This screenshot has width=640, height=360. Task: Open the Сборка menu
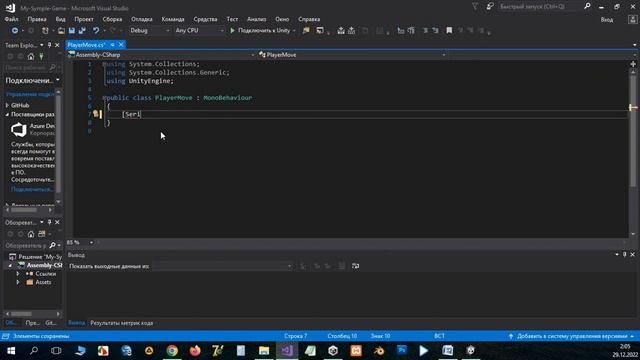(x=112, y=19)
